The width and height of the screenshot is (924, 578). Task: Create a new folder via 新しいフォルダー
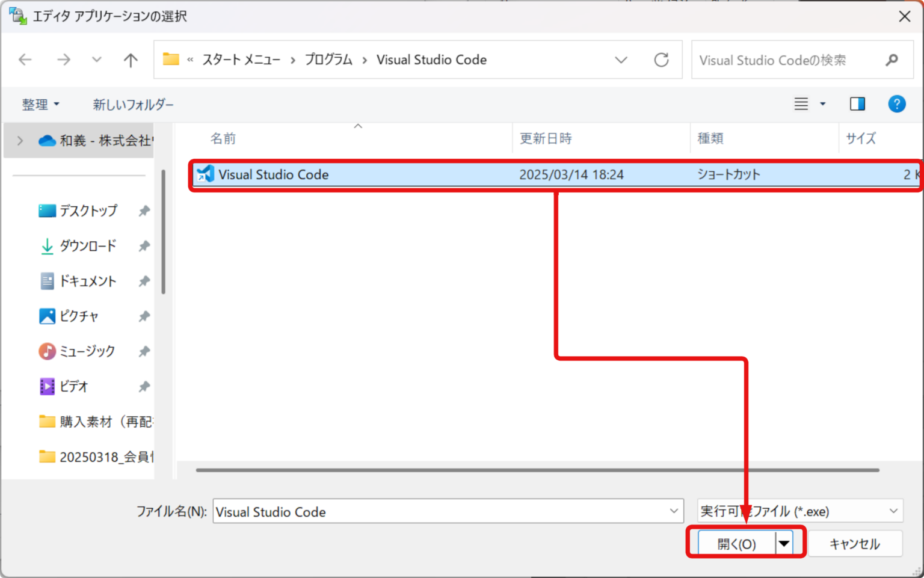tap(133, 103)
